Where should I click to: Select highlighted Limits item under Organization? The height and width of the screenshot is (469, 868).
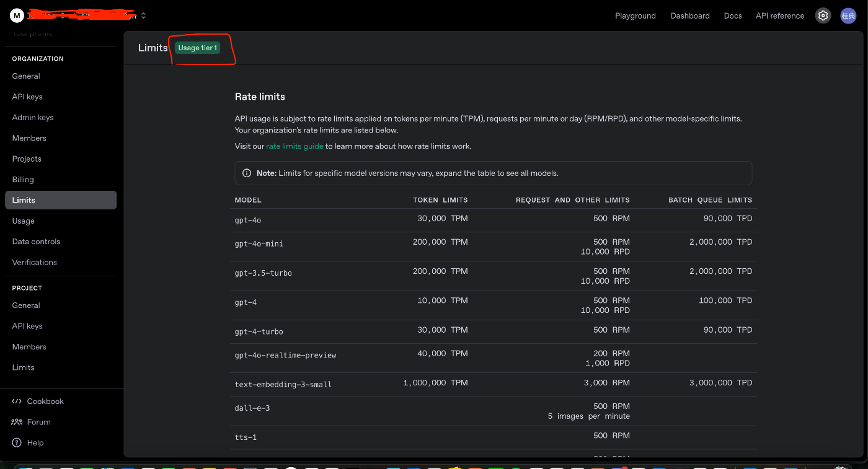(x=61, y=200)
